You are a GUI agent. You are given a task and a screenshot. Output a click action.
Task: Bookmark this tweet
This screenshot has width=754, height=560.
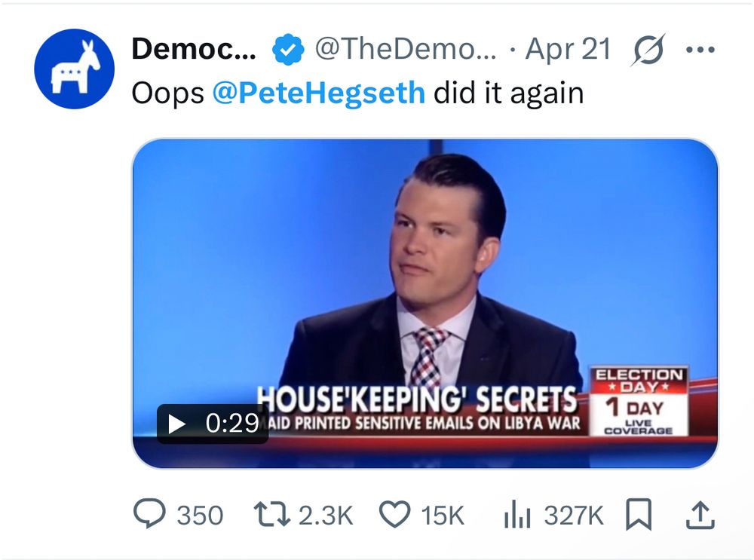638,515
